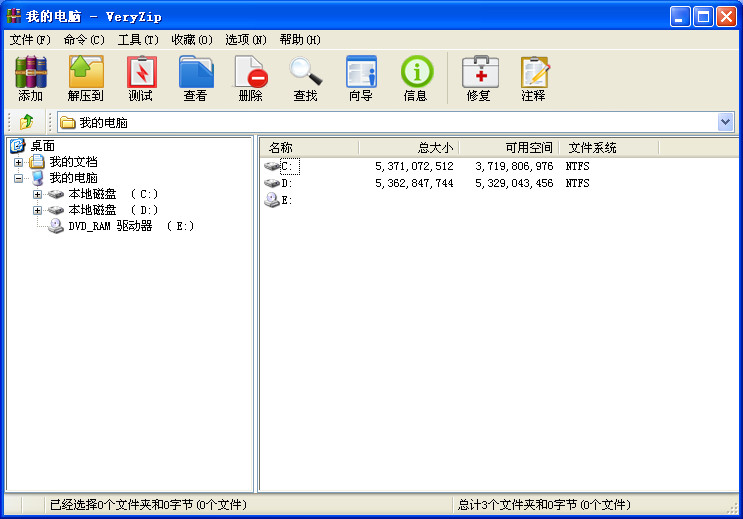Click D: drive icon in file list
The width and height of the screenshot is (743, 519).
point(272,183)
